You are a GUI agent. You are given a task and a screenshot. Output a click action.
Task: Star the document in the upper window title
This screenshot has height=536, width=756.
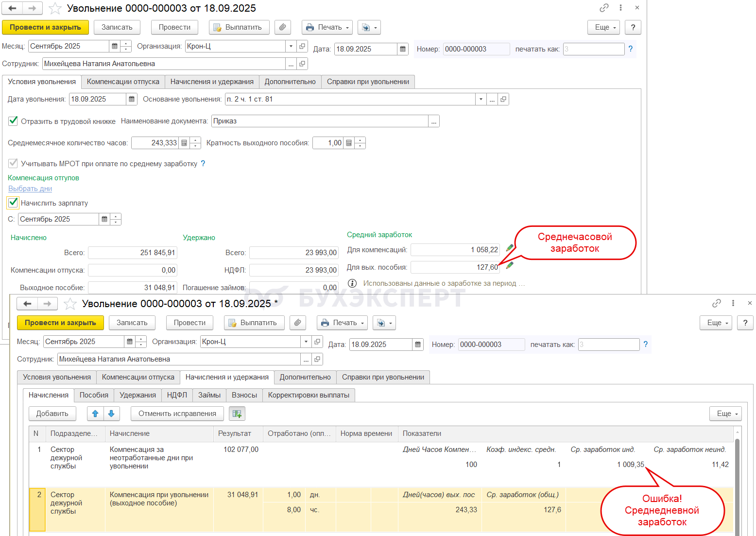pos(55,8)
